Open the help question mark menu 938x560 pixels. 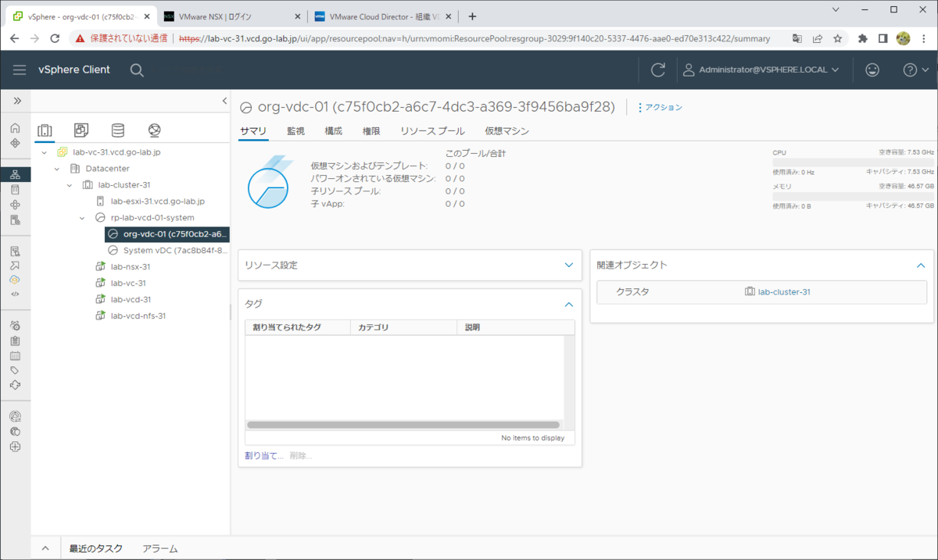pyautogui.click(x=915, y=70)
